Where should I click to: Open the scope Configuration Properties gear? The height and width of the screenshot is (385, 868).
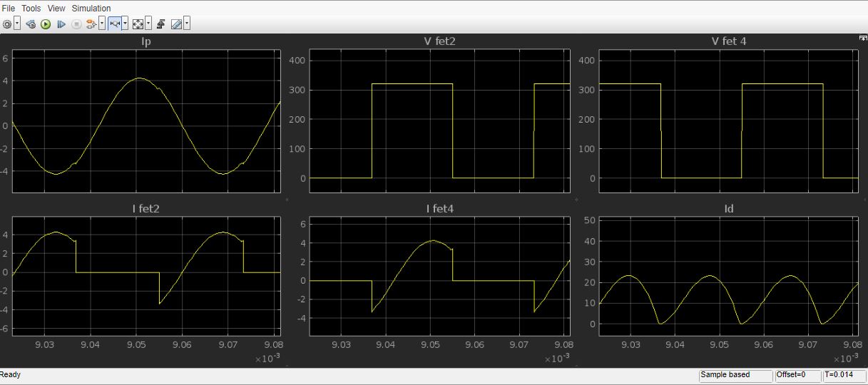[7, 24]
